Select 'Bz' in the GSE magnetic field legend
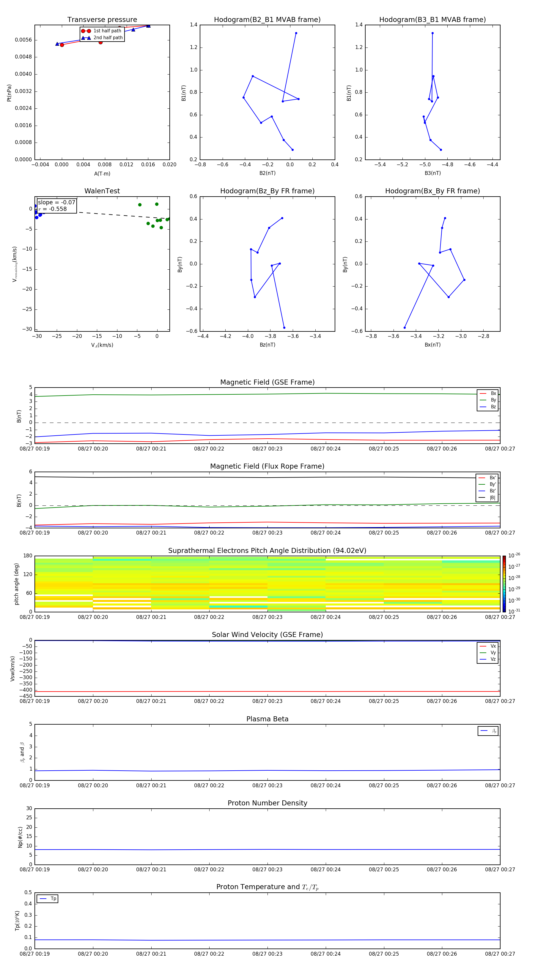 (488, 407)
